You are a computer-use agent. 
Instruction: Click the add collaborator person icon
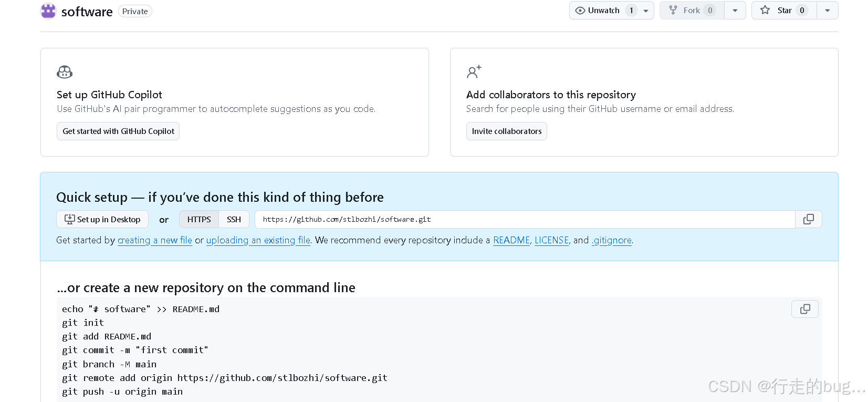point(474,72)
